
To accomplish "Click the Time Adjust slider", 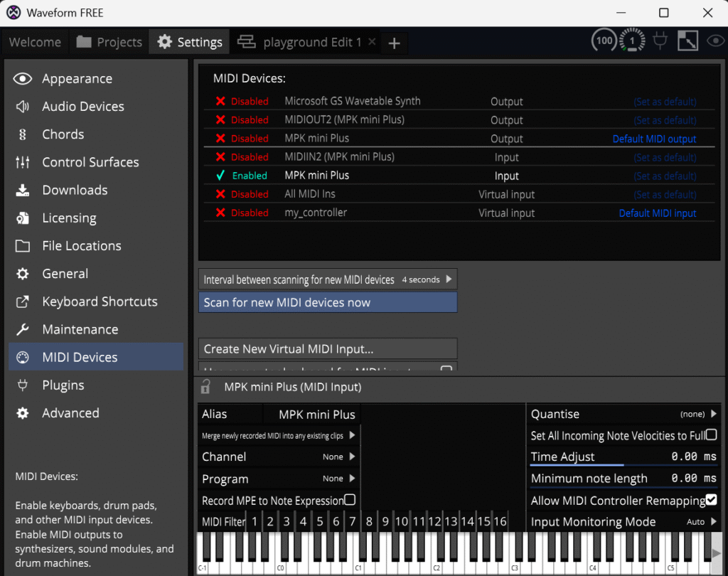I will click(x=623, y=457).
